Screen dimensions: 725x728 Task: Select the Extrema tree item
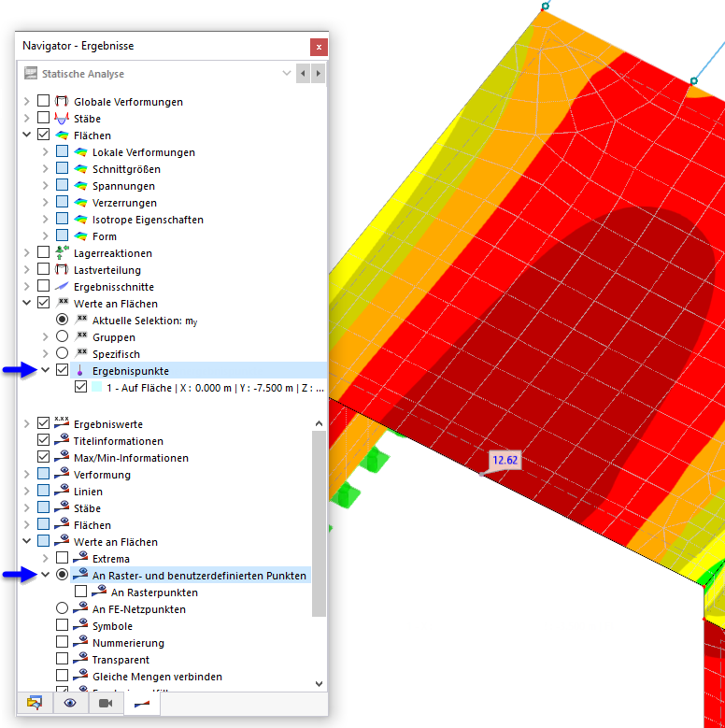[x=111, y=559]
